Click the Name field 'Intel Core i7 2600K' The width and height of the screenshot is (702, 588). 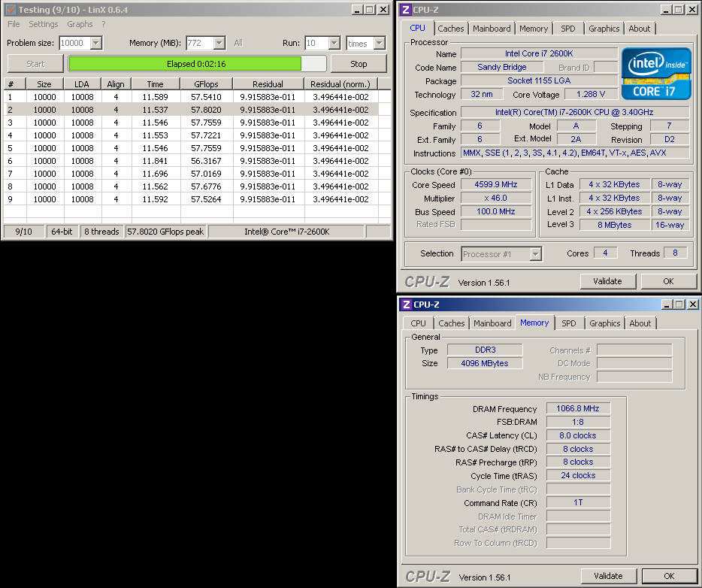(539, 53)
